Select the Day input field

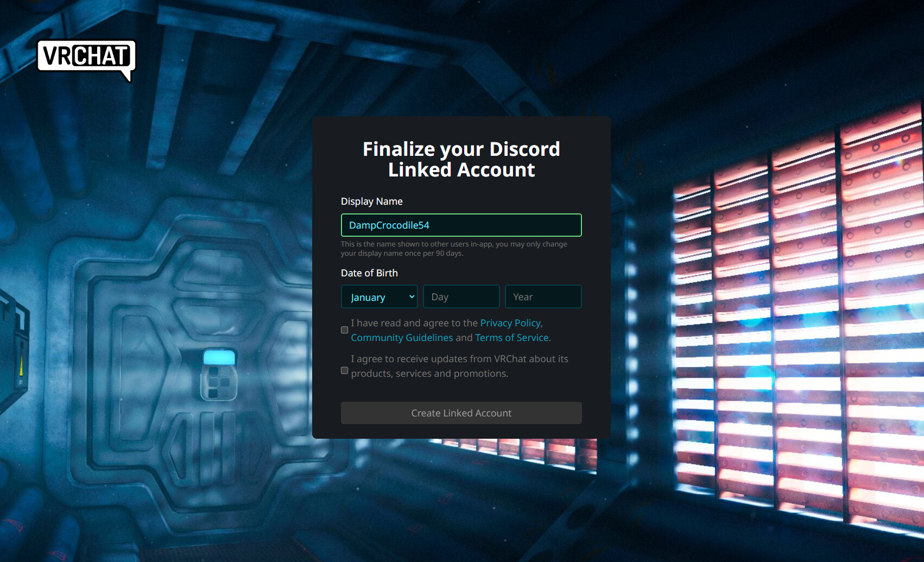(461, 296)
